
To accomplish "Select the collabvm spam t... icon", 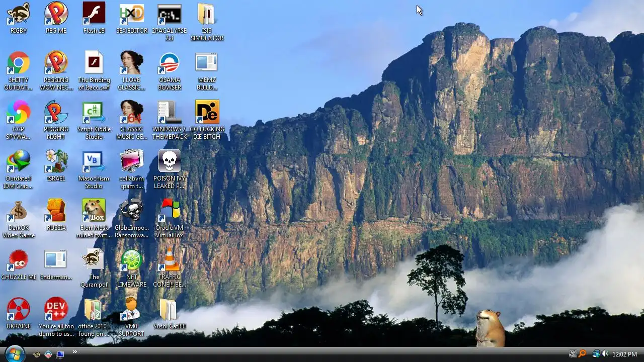I will (132, 161).
